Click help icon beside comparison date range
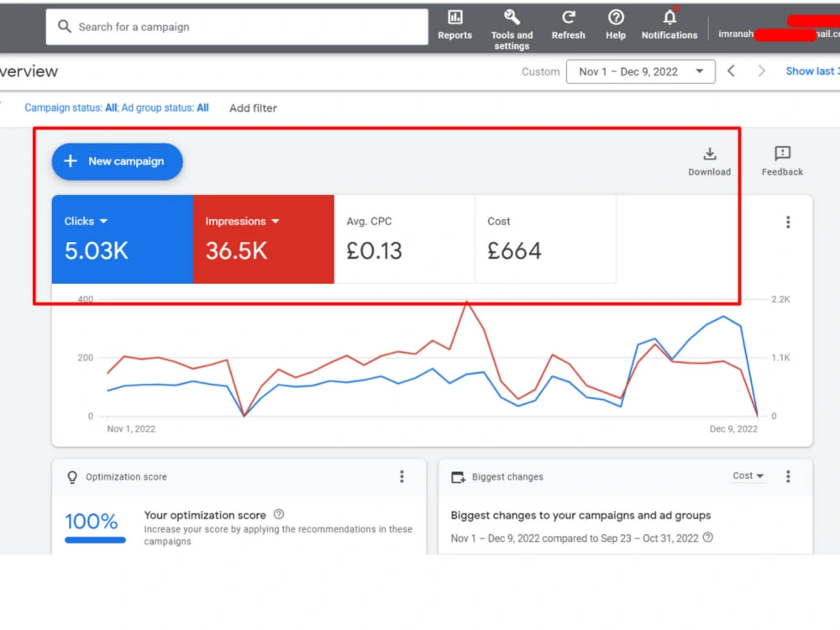Screen dimensions: 840x630 point(707,538)
